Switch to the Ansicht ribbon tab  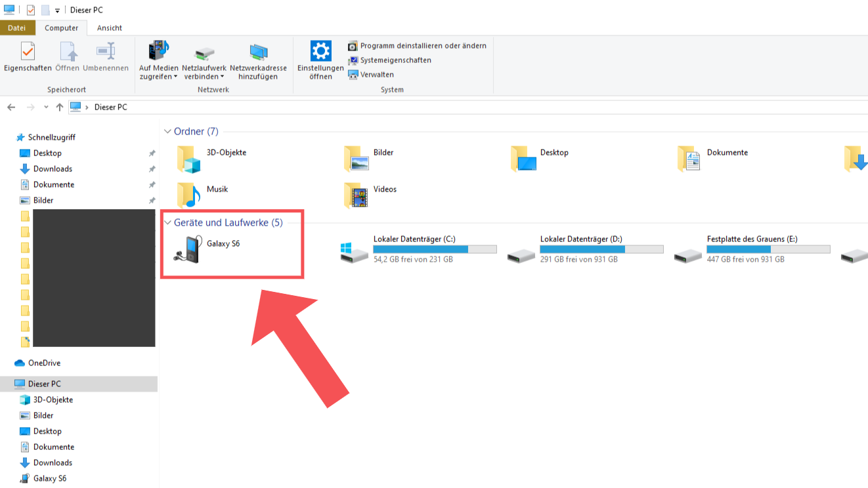click(110, 28)
